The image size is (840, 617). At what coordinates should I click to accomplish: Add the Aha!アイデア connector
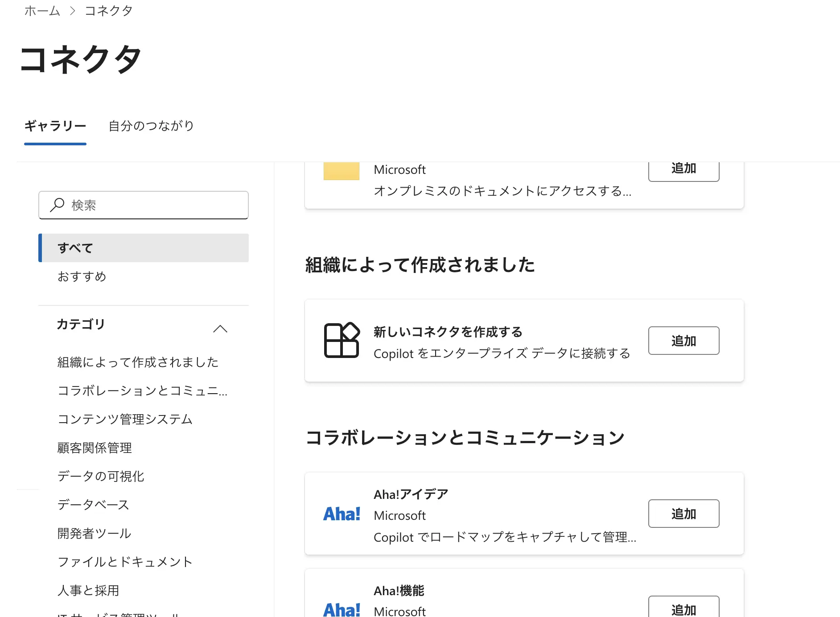pos(684,514)
